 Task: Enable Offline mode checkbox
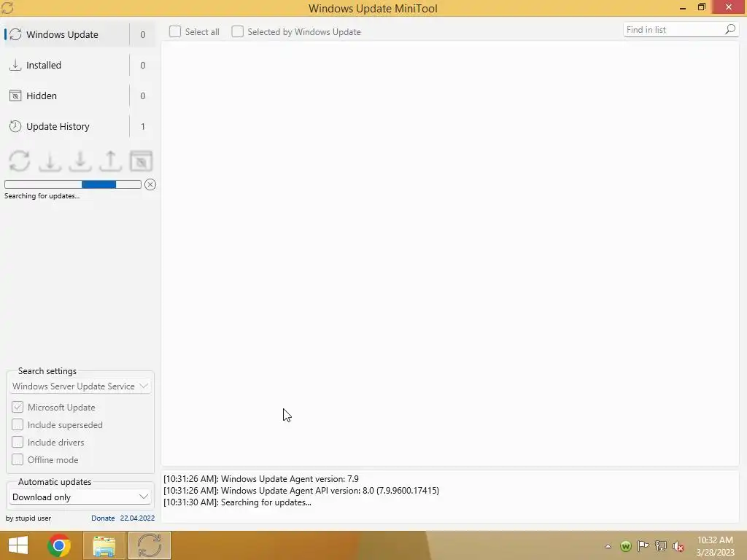click(18, 459)
